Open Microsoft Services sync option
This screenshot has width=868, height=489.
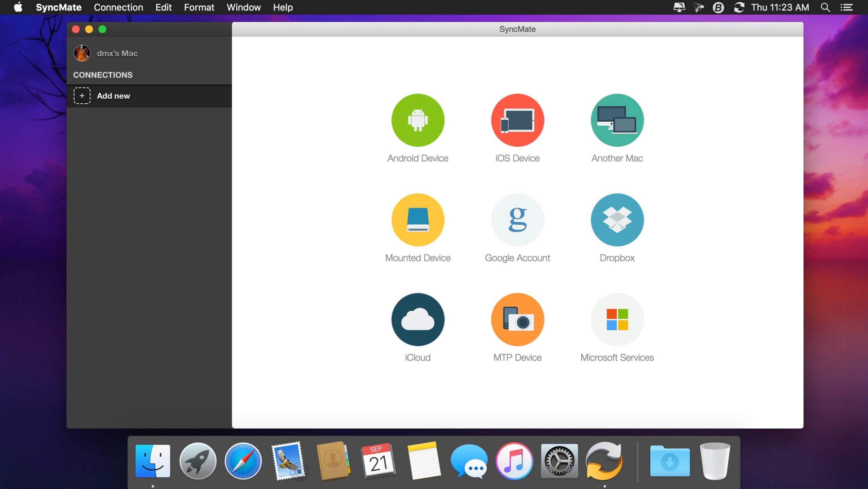click(x=617, y=319)
